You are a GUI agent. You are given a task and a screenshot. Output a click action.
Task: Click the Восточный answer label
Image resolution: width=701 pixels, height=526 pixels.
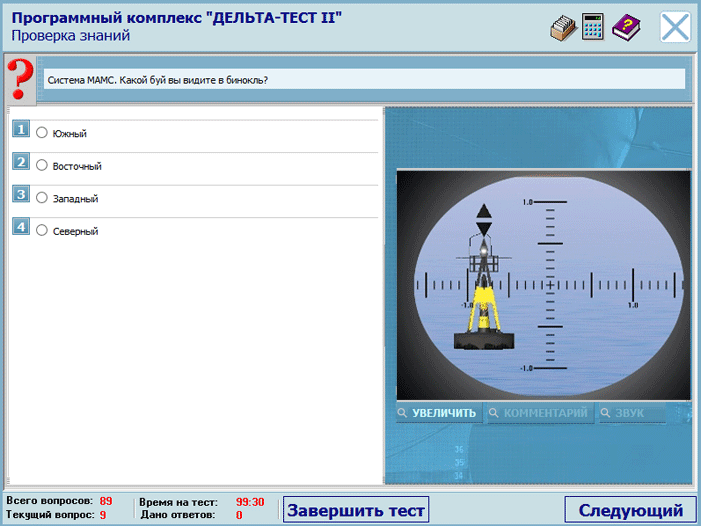[77, 166]
